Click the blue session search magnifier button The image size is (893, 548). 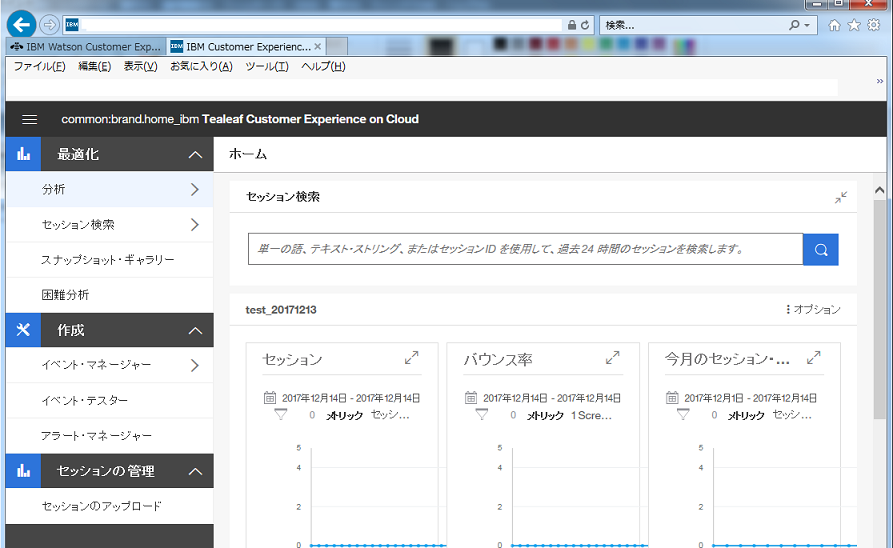[x=821, y=250]
